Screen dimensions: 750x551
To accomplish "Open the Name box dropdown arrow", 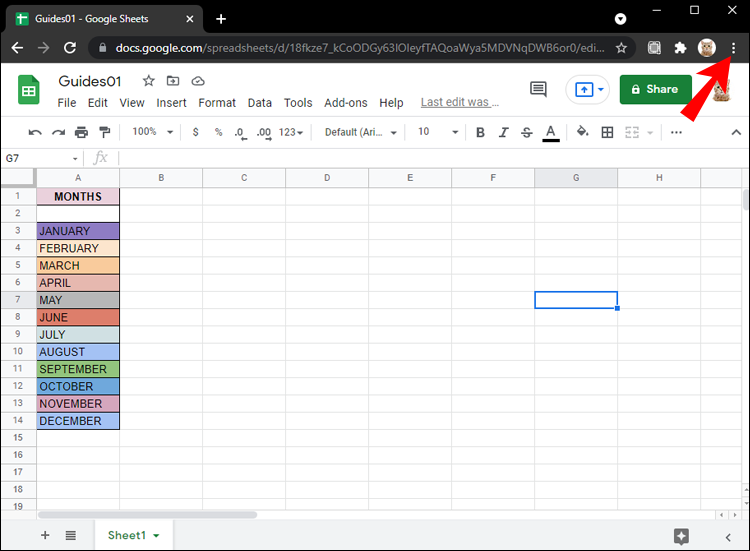I will (75, 159).
